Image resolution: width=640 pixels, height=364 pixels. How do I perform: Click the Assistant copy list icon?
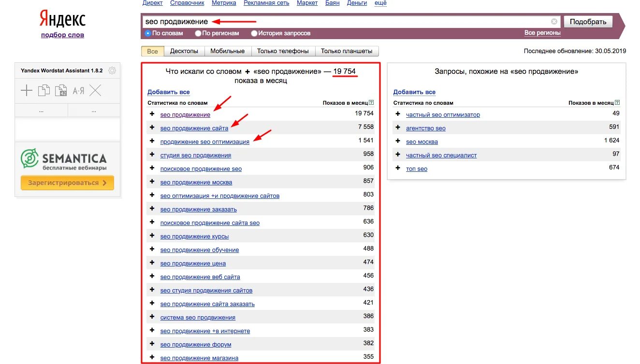tap(44, 90)
